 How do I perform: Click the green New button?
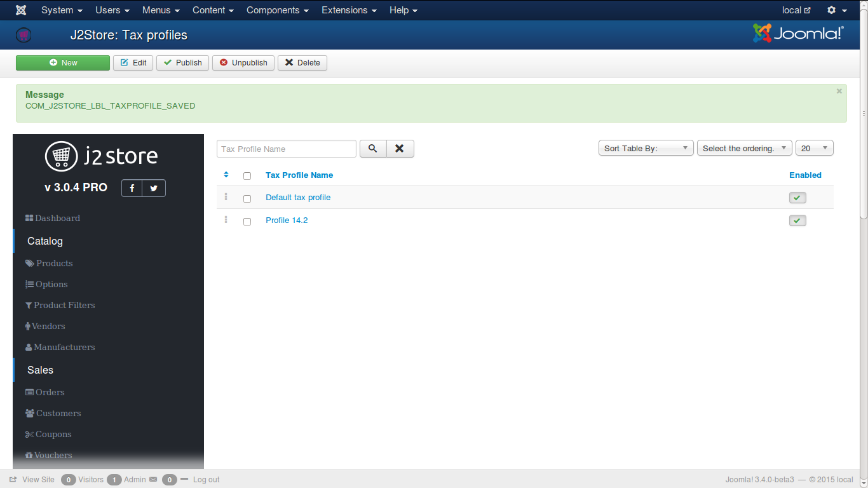63,63
